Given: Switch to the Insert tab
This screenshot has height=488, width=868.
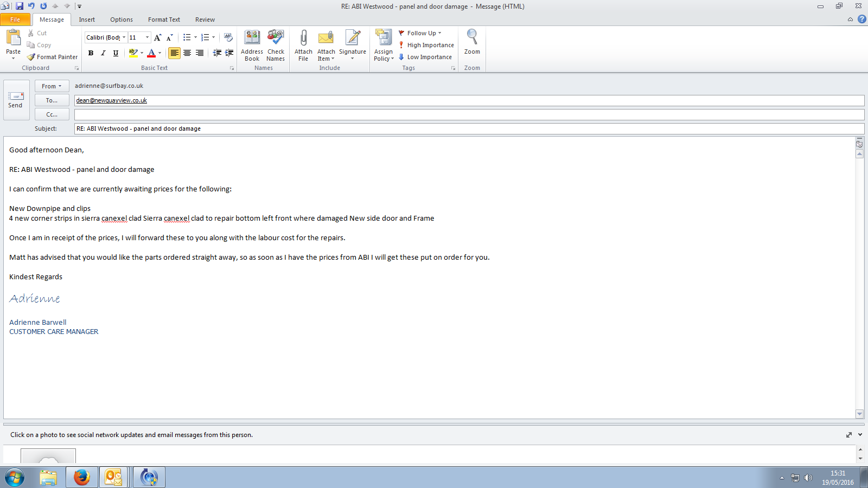Looking at the screenshot, I should tap(87, 20).
